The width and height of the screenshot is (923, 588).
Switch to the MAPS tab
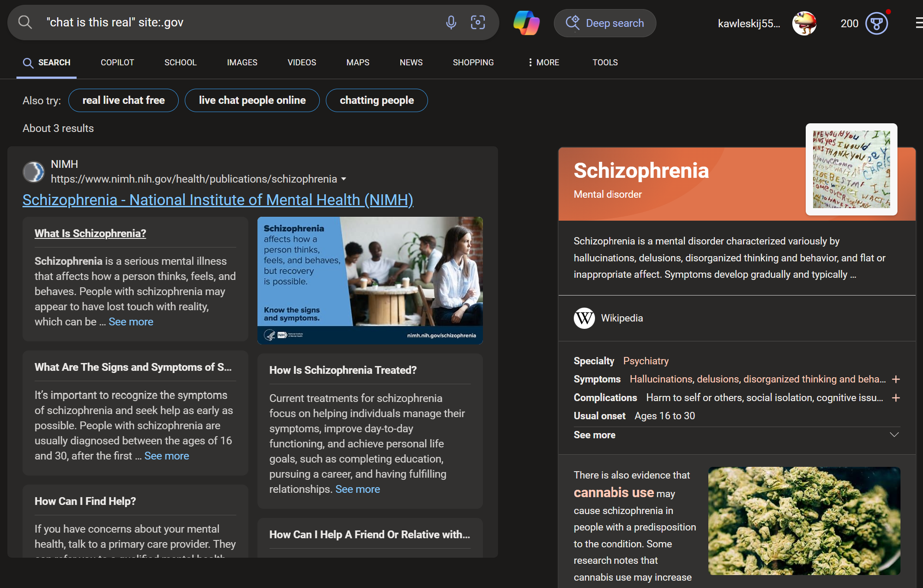(x=358, y=62)
